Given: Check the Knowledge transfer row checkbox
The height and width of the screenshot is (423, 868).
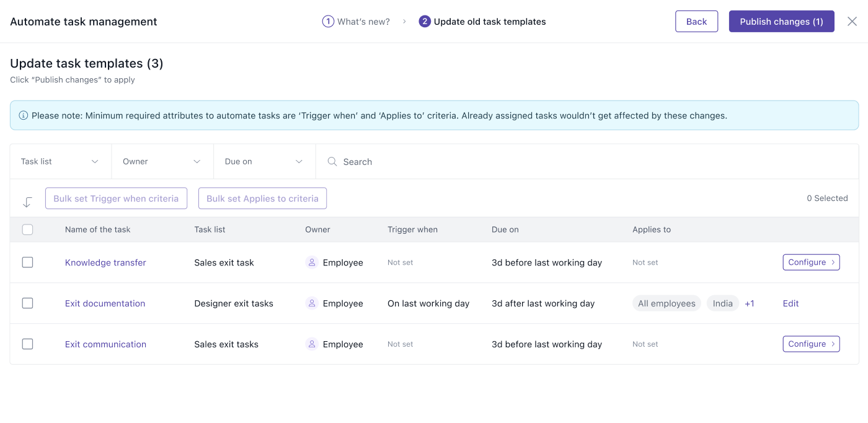Looking at the screenshot, I should pos(27,262).
